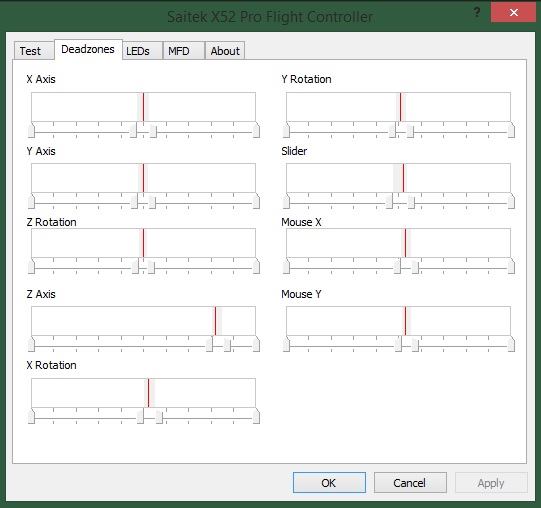
Task: Click Mouse Y far-right slider handle
Action: (x=511, y=344)
